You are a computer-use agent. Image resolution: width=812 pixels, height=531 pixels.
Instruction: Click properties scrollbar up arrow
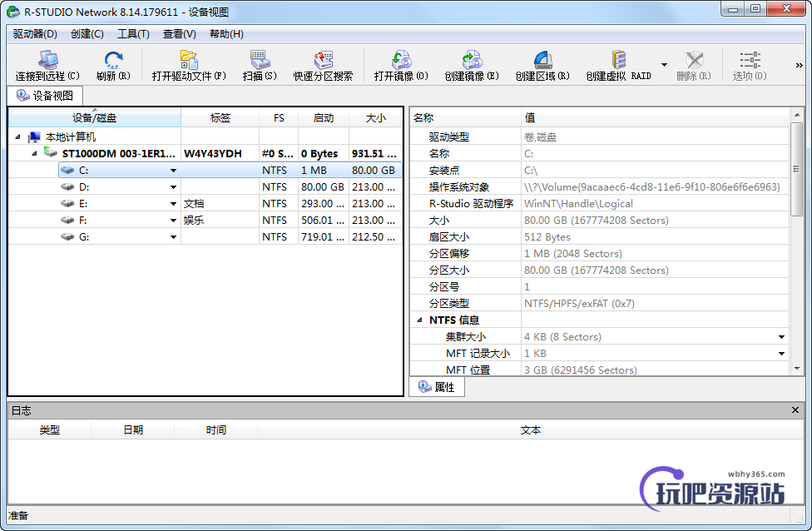pos(797,115)
